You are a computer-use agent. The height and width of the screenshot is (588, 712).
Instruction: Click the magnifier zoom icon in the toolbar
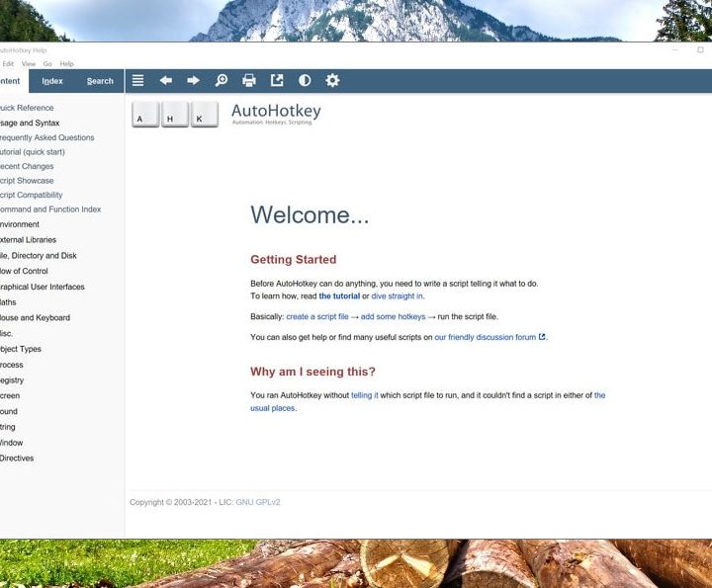[x=222, y=81]
